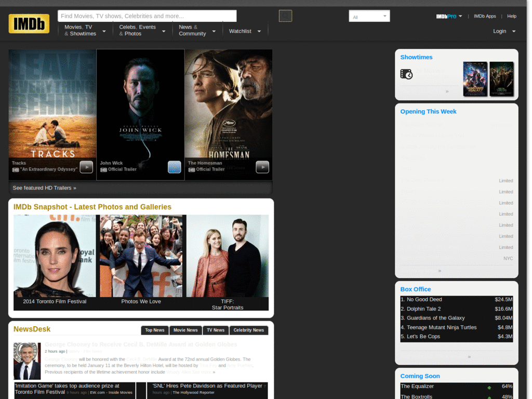Switch to the TV News tab
Image resolution: width=532 pixels, height=399 pixels.
click(216, 330)
